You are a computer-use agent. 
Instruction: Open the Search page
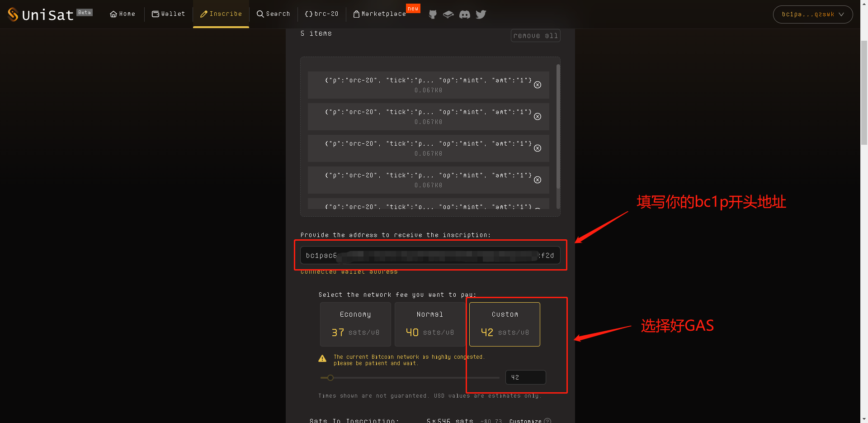coord(273,14)
